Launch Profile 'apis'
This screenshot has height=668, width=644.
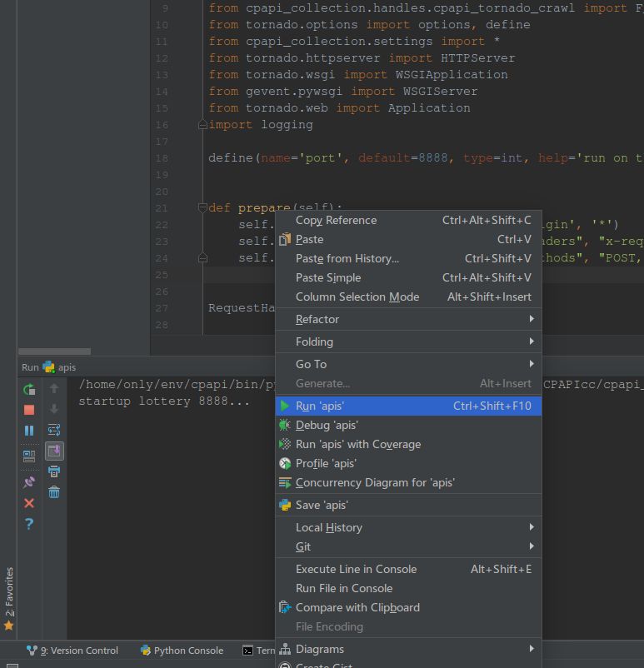click(408, 463)
